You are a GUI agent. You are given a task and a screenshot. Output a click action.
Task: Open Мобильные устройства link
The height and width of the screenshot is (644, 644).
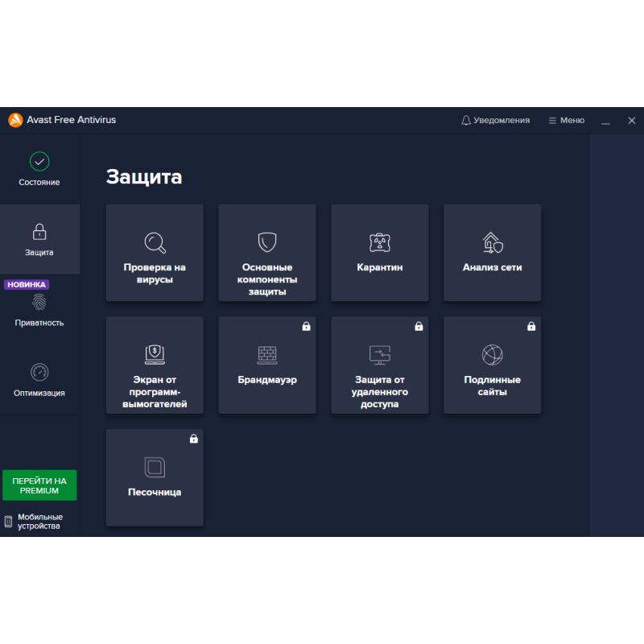point(39,520)
